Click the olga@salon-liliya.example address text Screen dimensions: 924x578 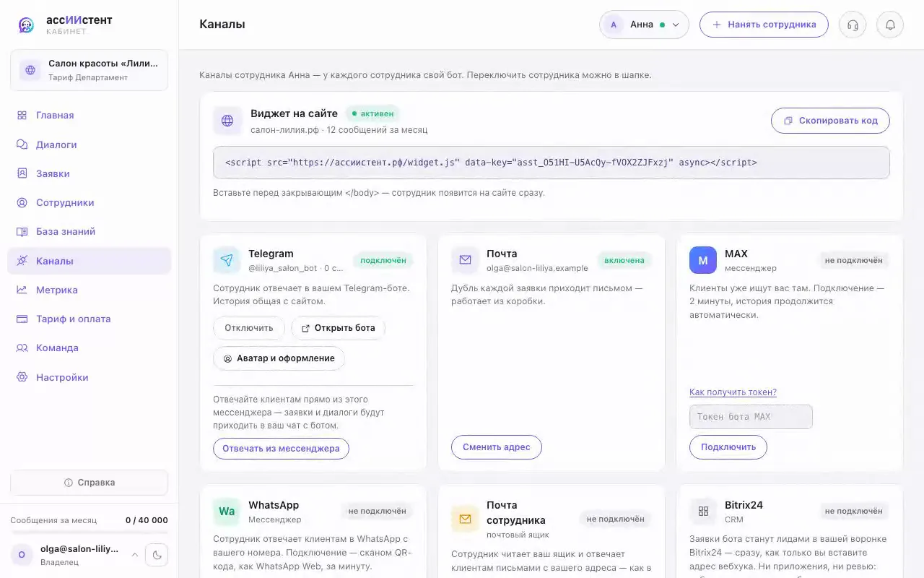537,268
